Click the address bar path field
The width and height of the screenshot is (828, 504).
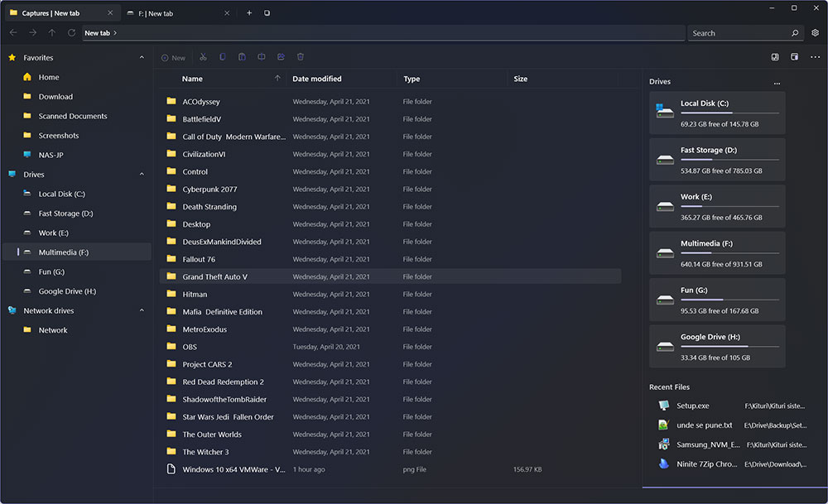click(384, 33)
